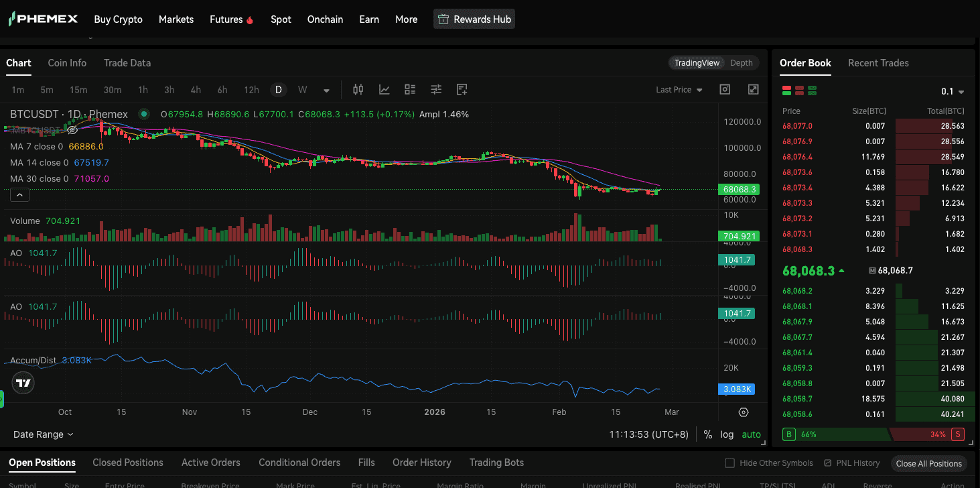The image size is (980, 488).
Task: Open chart axis settings hexagon icon
Action: click(x=744, y=412)
